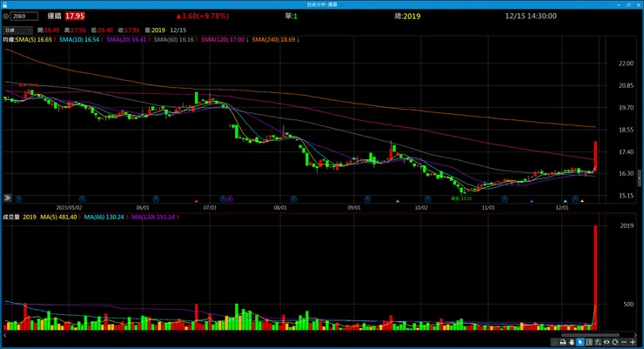
Task: Click the dimmed icon left of the printer
Action: point(554,342)
